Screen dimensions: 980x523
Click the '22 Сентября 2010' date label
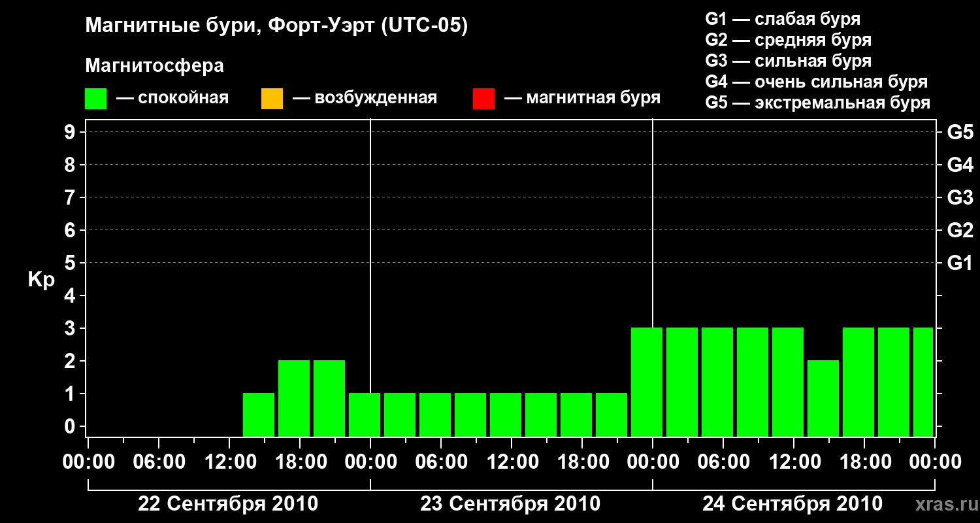228,504
